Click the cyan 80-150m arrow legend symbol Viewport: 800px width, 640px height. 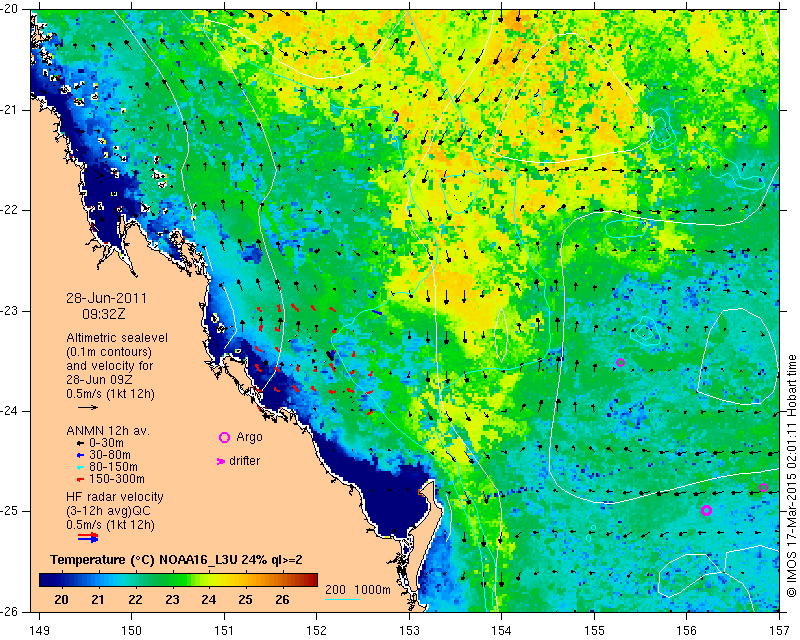point(80,467)
